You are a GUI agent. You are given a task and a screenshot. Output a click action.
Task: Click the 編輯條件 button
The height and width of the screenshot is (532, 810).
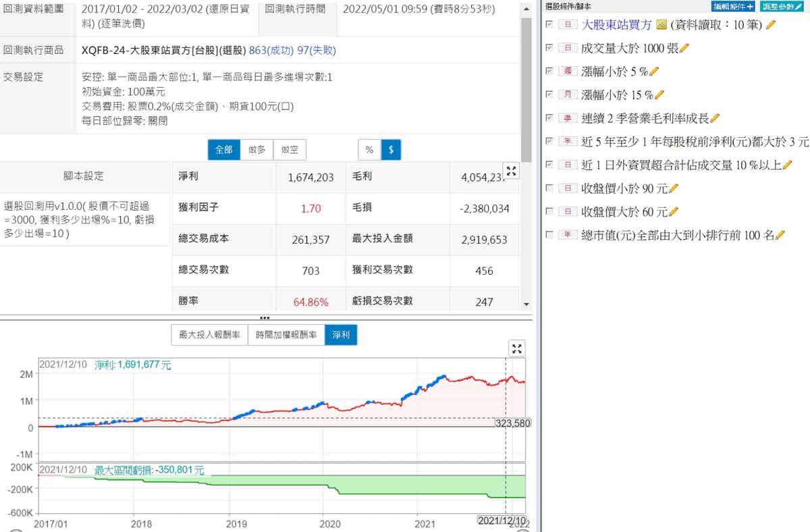point(732,6)
